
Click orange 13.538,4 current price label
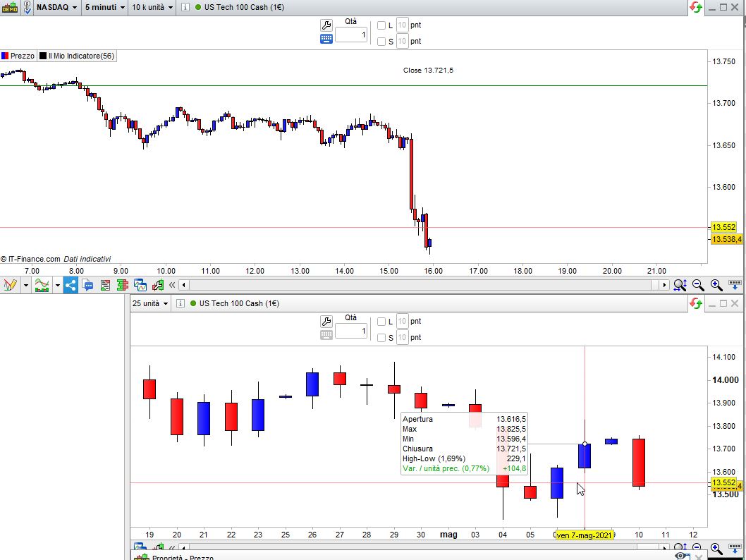[726, 239]
